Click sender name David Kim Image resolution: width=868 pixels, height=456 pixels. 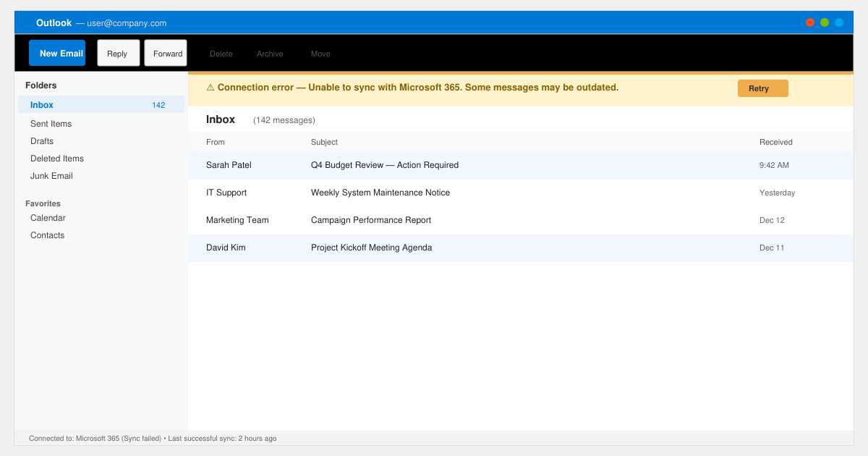tap(226, 248)
